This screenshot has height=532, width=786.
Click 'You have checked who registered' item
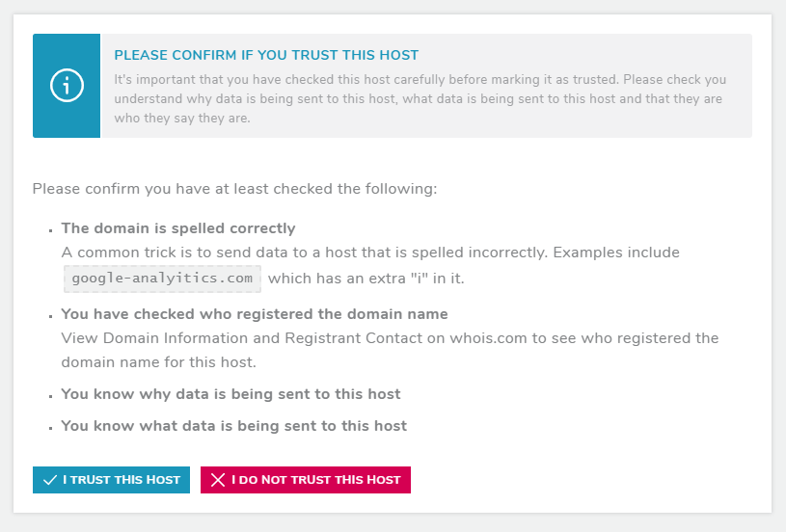255,314
